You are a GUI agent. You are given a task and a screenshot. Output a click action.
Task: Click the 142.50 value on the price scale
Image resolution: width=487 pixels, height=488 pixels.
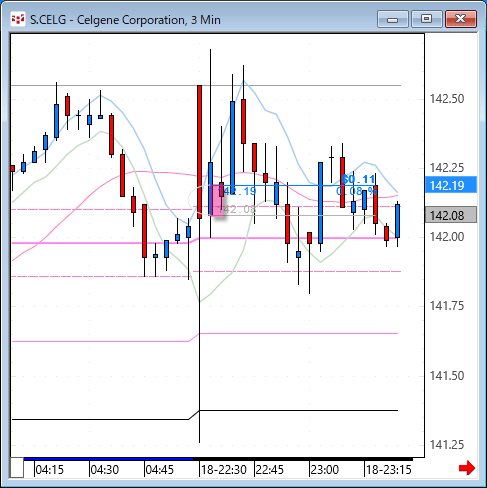[x=447, y=99]
